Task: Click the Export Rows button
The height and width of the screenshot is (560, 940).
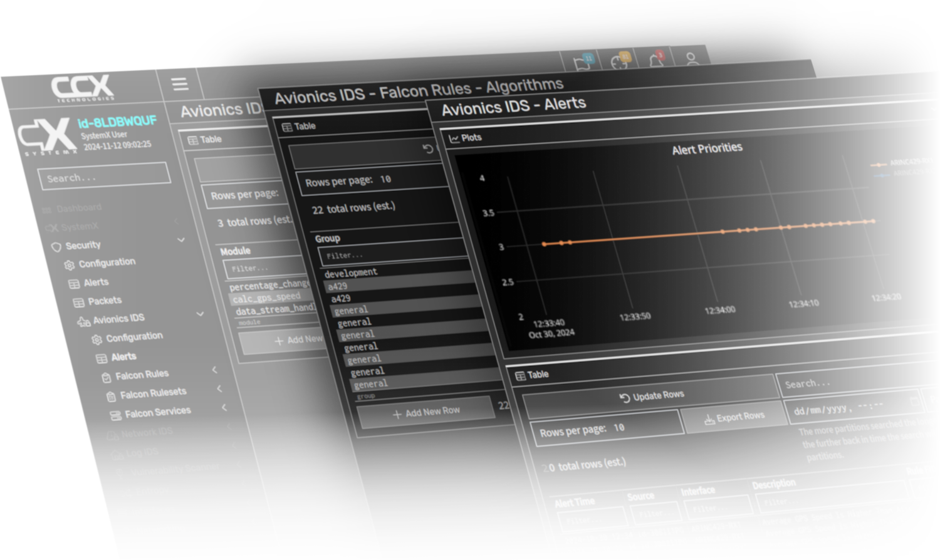Action: click(x=734, y=417)
